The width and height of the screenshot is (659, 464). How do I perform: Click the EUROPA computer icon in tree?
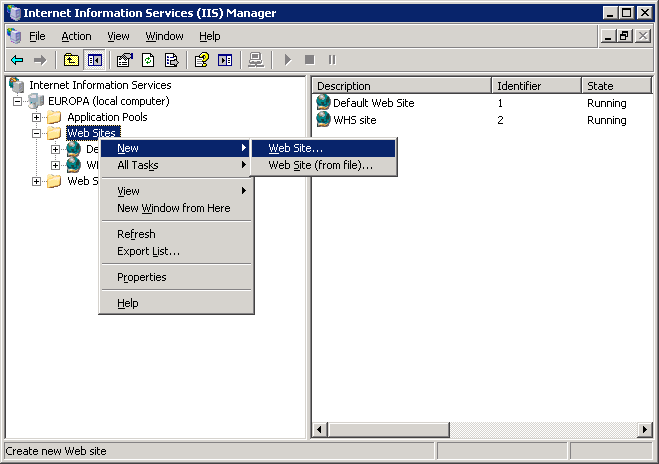(x=36, y=101)
